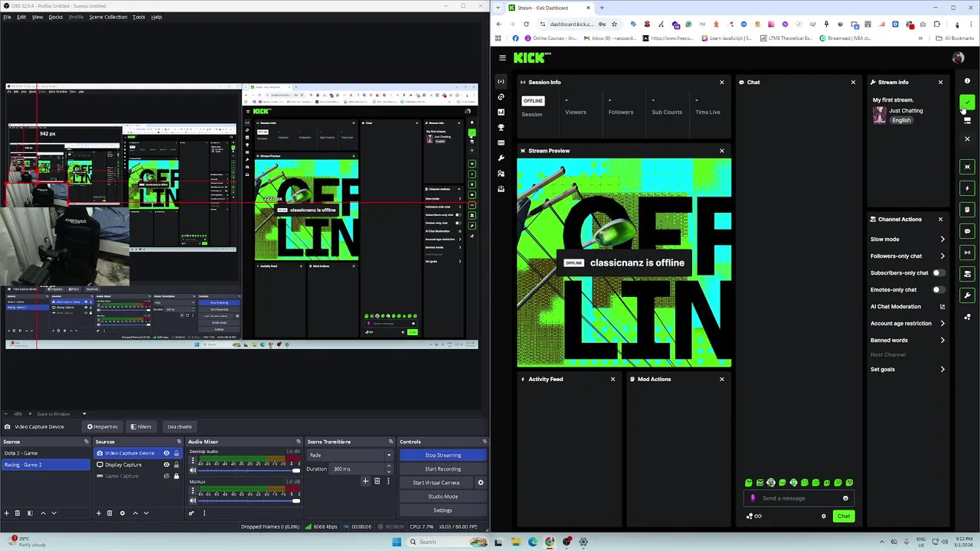Open OBS View menu

37,17
